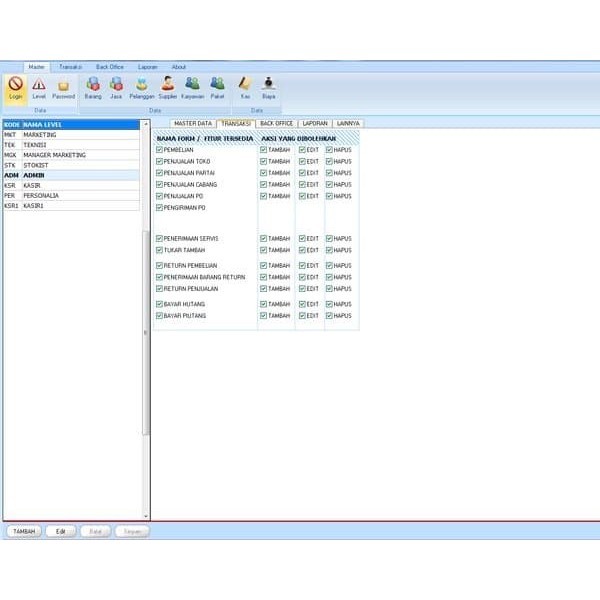Image resolution: width=600 pixels, height=600 pixels.
Task: Open the Pelanggan data icon
Action: pos(142,88)
